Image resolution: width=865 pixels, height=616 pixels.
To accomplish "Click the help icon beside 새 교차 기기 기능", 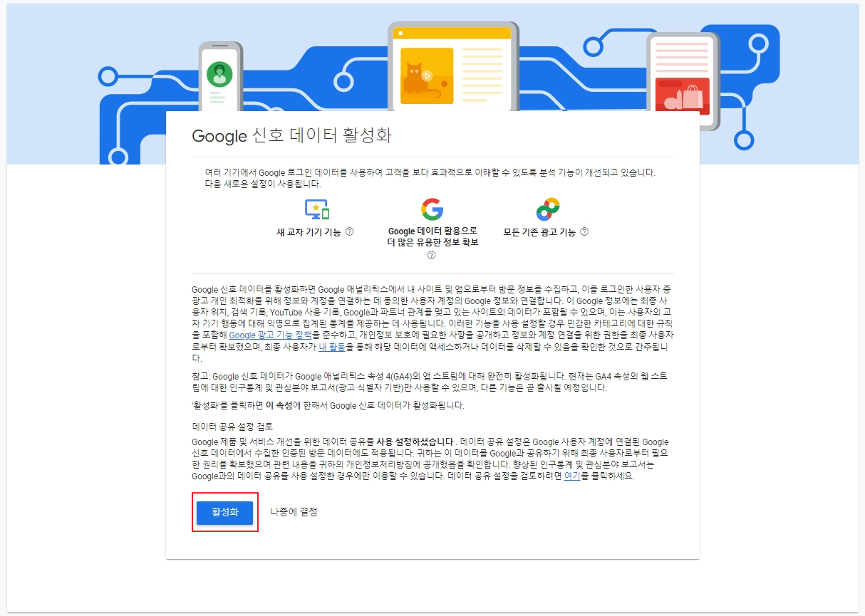I will click(x=349, y=231).
